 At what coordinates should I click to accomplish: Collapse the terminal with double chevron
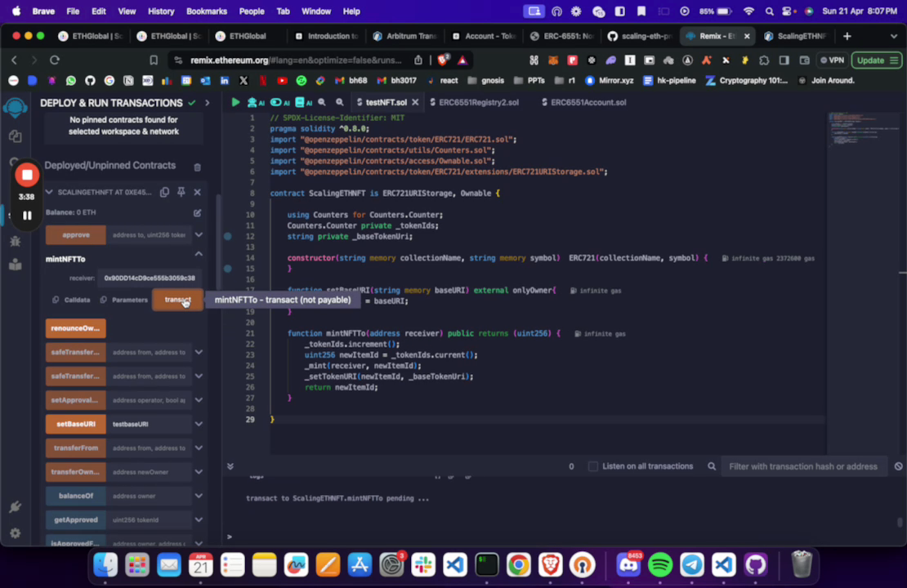230,466
